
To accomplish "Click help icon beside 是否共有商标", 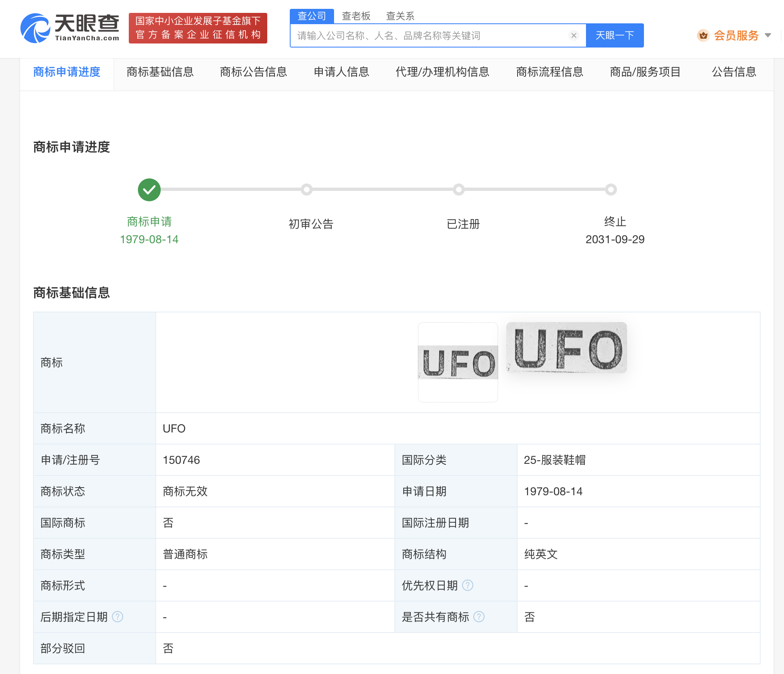I will click(479, 616).
